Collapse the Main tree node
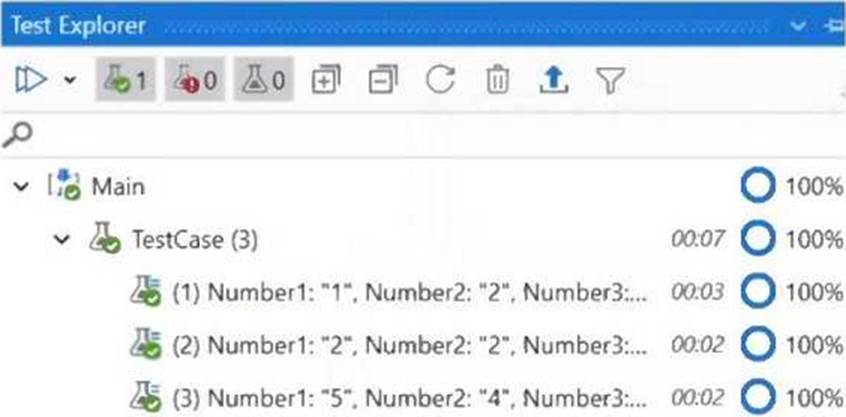This screenshot has width=846, height=417. (x=21, y=187)
